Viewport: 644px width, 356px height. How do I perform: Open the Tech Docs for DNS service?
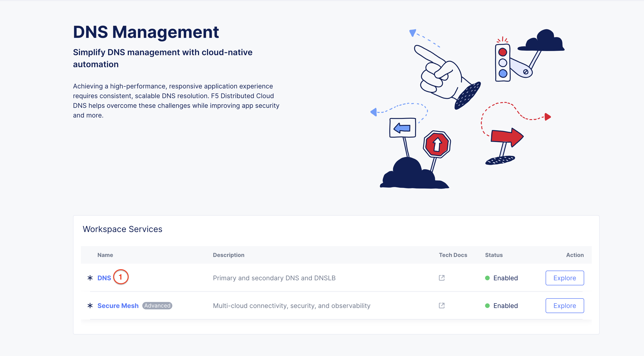pyautogui.click(x=441, y=278)
